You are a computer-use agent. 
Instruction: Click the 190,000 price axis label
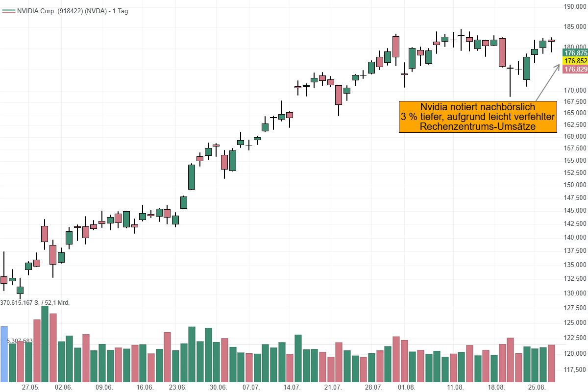(575, 6)
